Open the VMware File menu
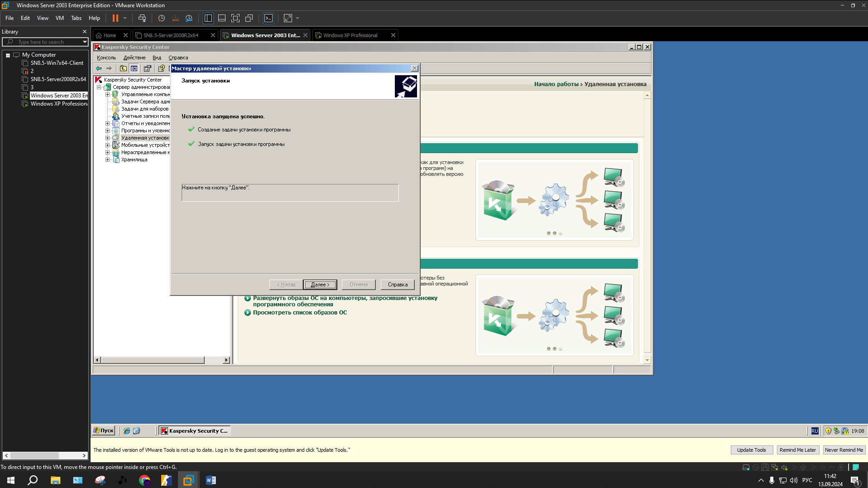Screen dimensions: 868x488 point(10,18)
